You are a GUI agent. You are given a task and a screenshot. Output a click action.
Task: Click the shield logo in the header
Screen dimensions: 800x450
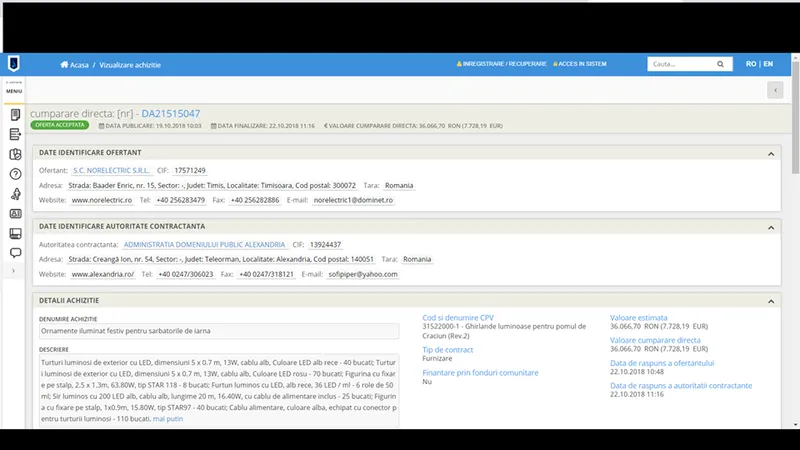click(x=14, y=64)
